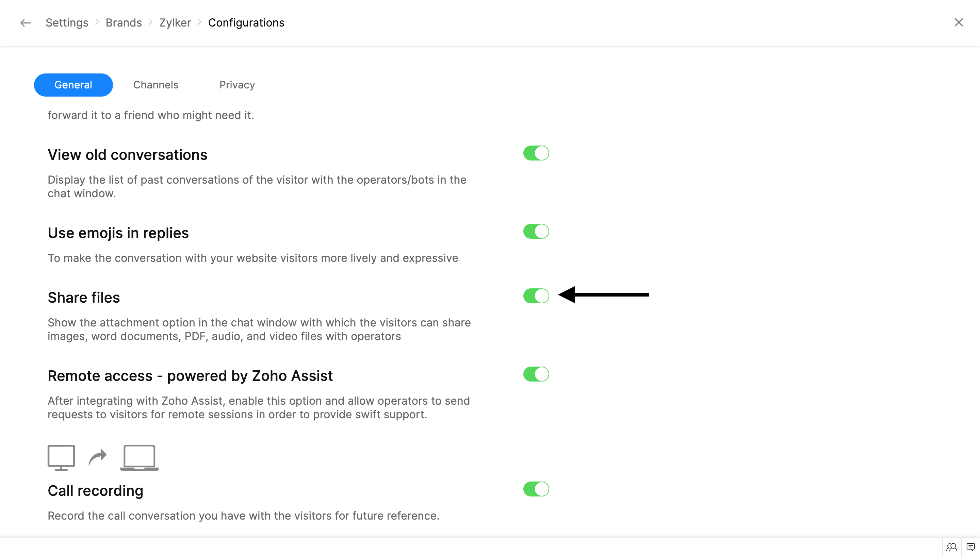The height and width of the screenshot is (557, 980).
Task: Disable Use emojis in replies
Action: pyautogui.click(x=536, y=232)
